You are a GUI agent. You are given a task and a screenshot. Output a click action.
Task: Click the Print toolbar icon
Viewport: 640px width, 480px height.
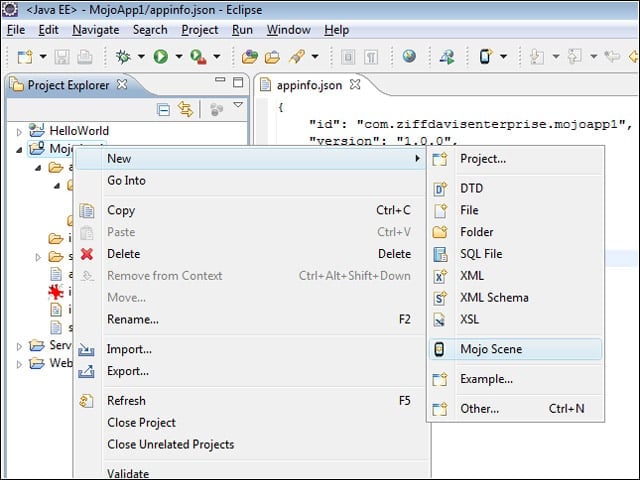click(x=84, y=57)
